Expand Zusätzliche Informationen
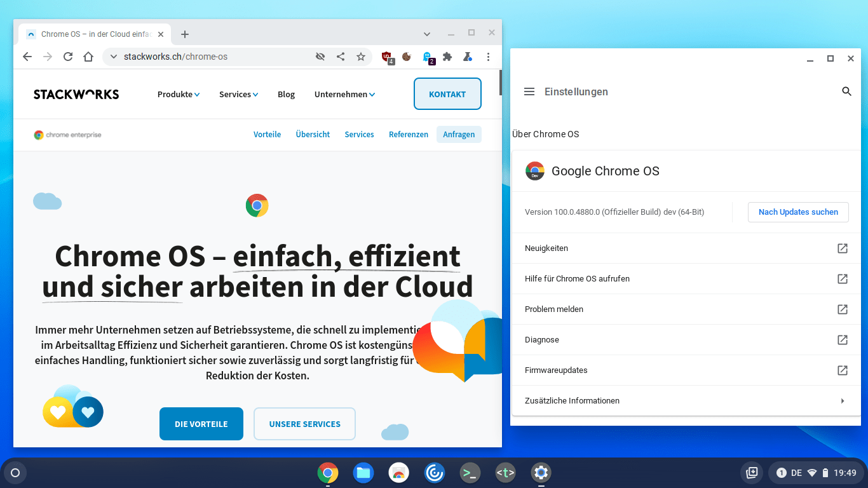868x488 pixels. pyautogui.click(x=686, y=401)
